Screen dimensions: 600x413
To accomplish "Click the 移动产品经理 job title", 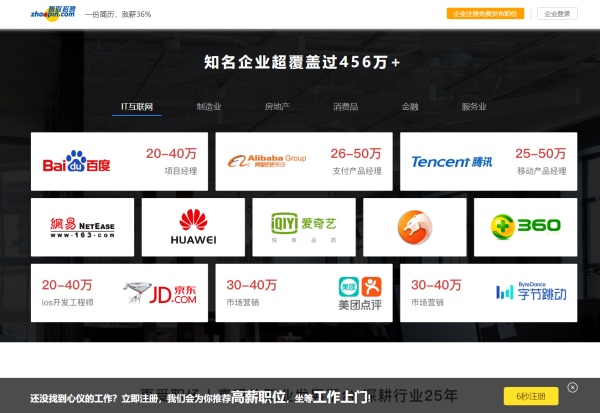I will (x=542, y=171).
